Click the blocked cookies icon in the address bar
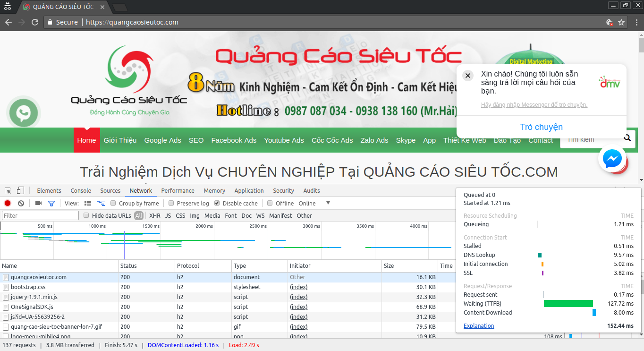 coord(610,22)
